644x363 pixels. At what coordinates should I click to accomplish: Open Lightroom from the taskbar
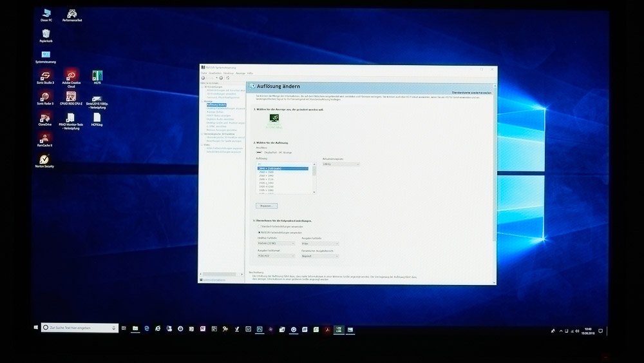point(248,329)
